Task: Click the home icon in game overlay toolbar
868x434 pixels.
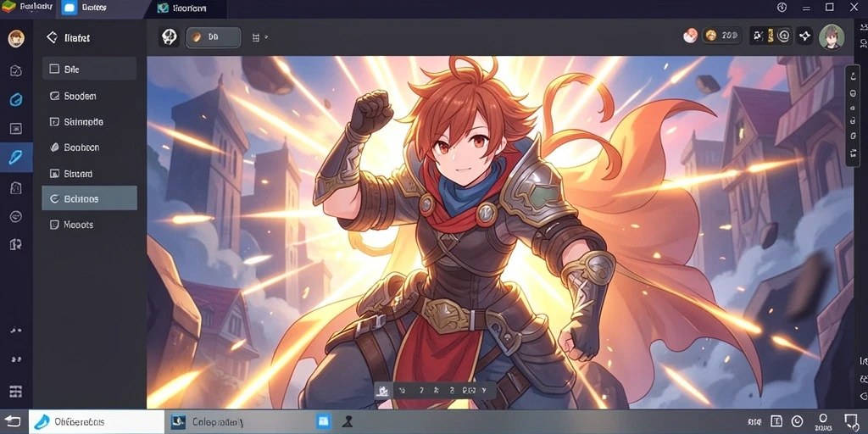Action: (x=382, y=391)
